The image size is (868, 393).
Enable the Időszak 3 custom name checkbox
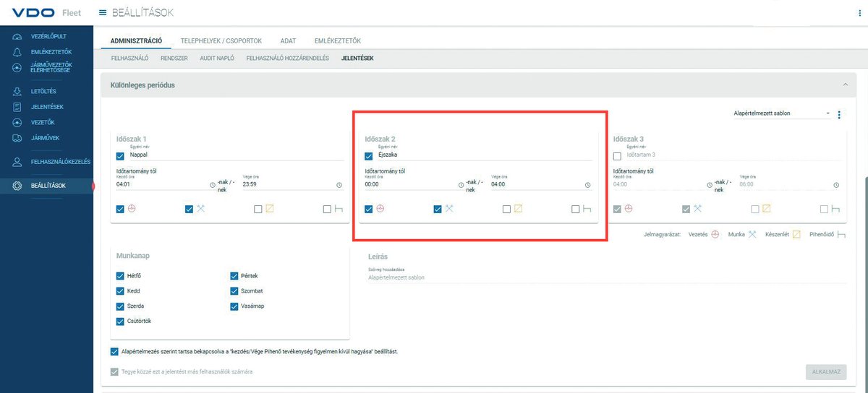tap(617, 156)
